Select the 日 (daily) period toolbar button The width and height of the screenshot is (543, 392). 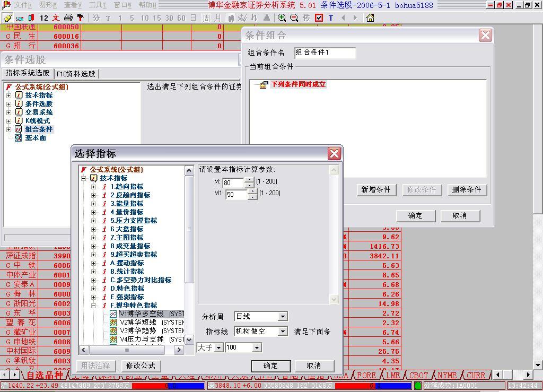pos(193,18)
